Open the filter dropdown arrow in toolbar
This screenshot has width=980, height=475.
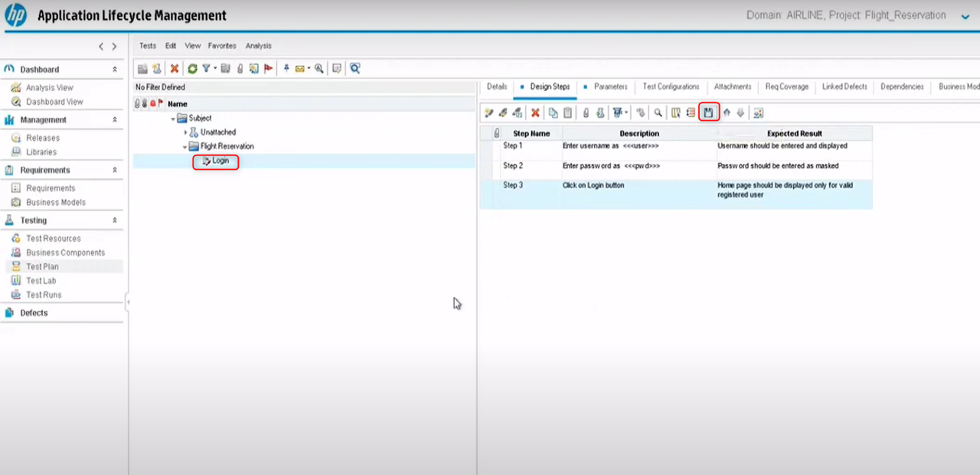tap(215, 69)
